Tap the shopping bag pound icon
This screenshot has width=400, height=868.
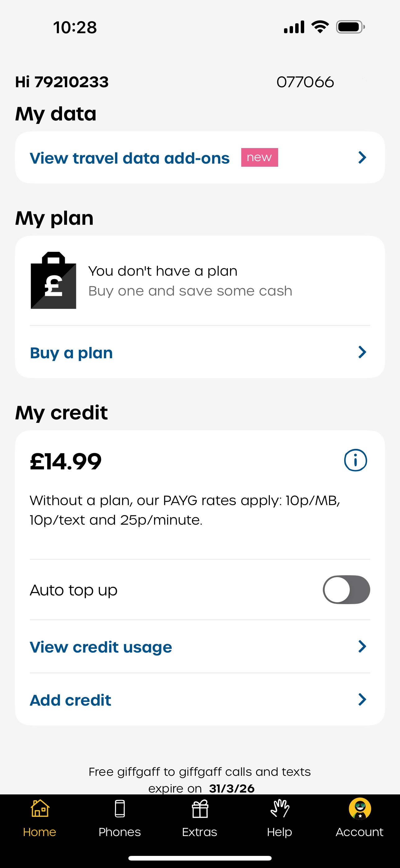coord(54,280)
